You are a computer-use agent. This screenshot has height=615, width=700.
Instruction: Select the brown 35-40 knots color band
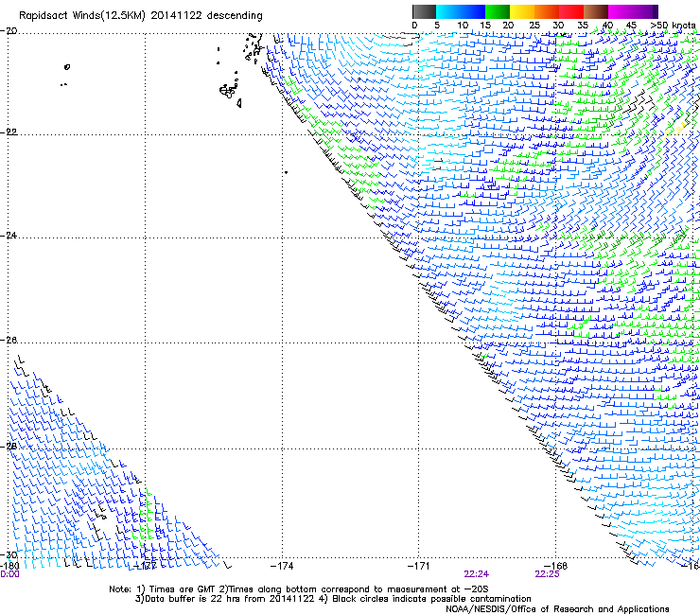coord(596,11)
